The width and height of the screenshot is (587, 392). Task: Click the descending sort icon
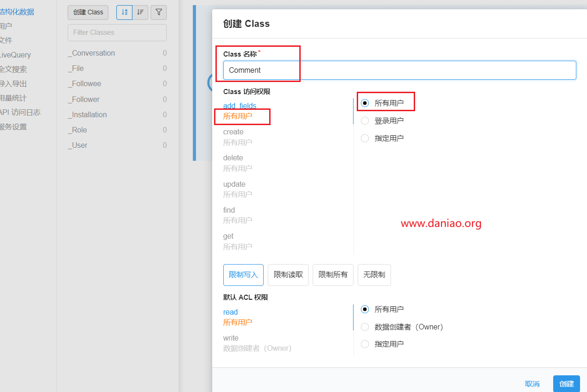[x=140, y=13]
